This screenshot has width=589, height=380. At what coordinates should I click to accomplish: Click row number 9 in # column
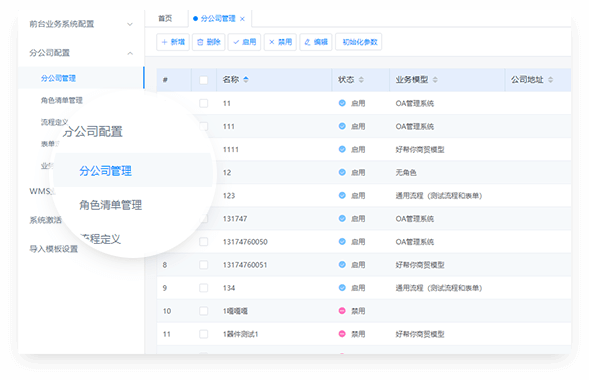(x=165, y=288)
